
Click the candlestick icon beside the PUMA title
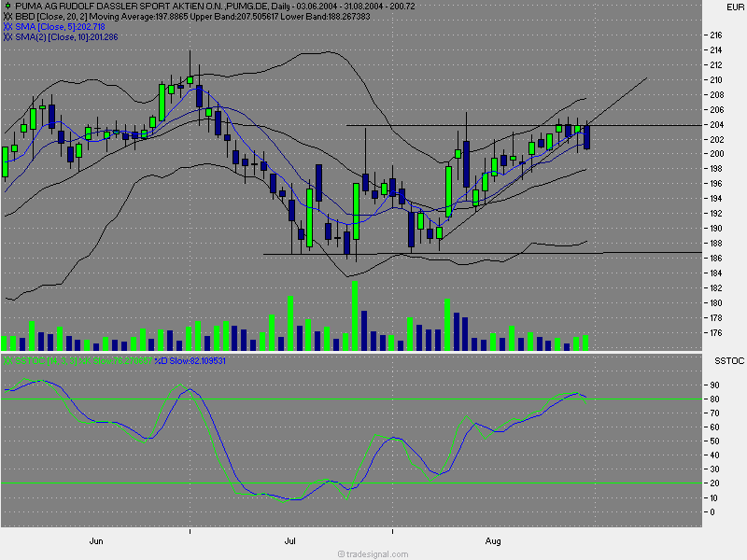[x=7, y=7]
